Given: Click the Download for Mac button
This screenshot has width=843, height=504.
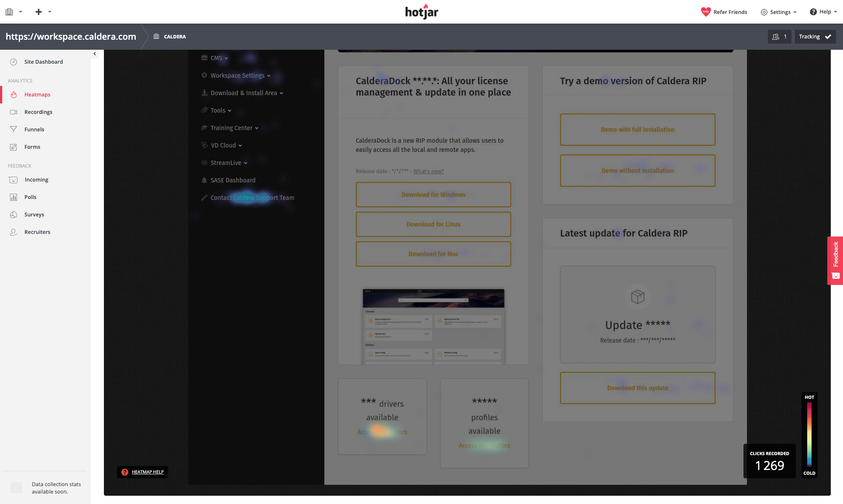Looking at the screenshot, I should pyautogui.click(x=434, y=254).
